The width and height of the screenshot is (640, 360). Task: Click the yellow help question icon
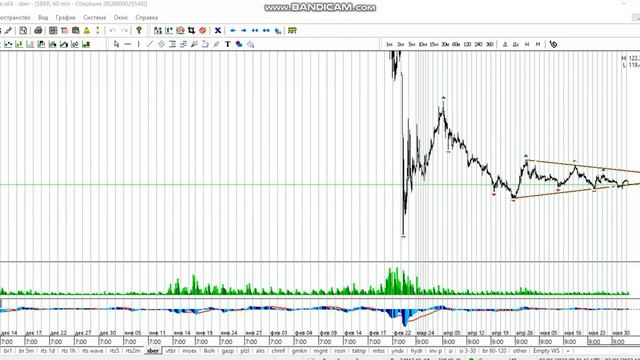(139, 31)
